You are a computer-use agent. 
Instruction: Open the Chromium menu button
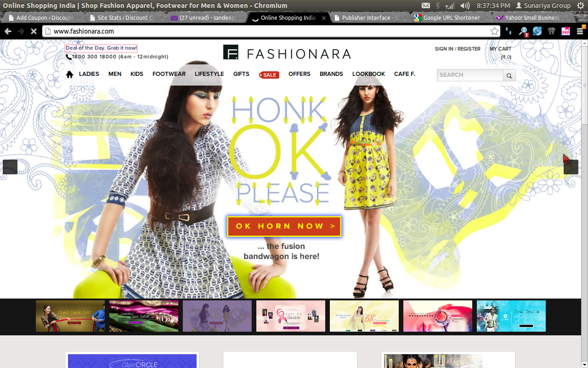point(580,31)
